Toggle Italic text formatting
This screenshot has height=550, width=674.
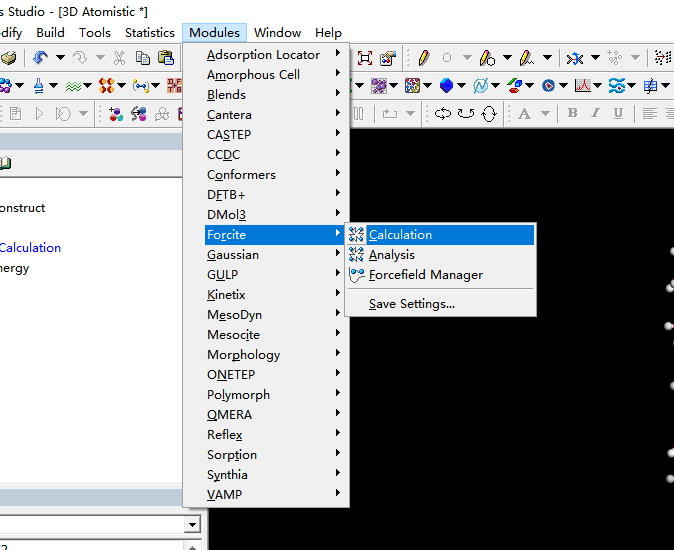[595, 113]
